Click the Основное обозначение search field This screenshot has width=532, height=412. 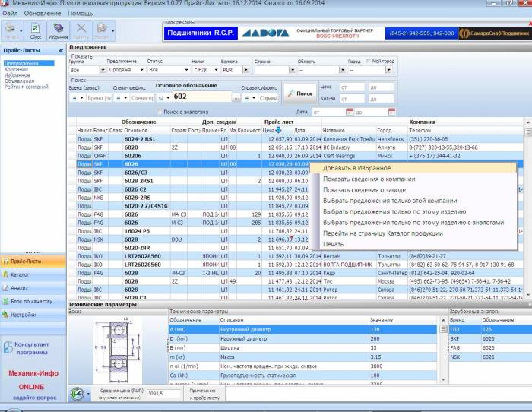click(201, 97)
